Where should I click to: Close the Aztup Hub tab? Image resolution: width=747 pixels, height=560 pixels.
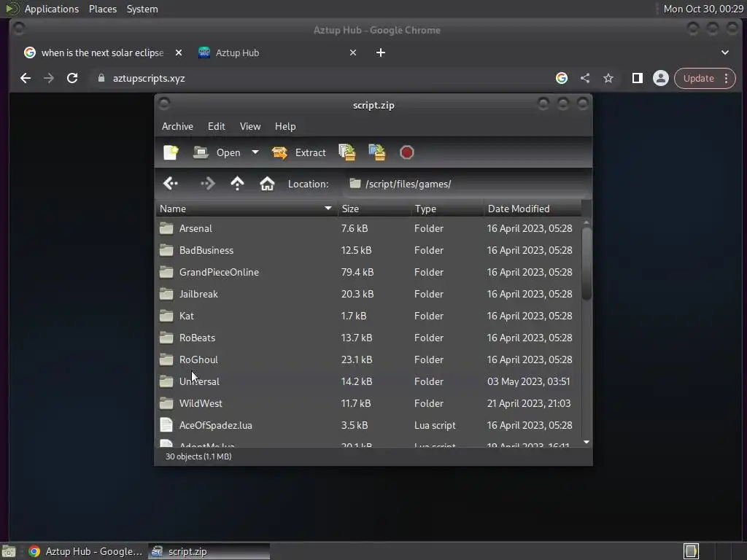pyautogui.click(x=353, y=52)
